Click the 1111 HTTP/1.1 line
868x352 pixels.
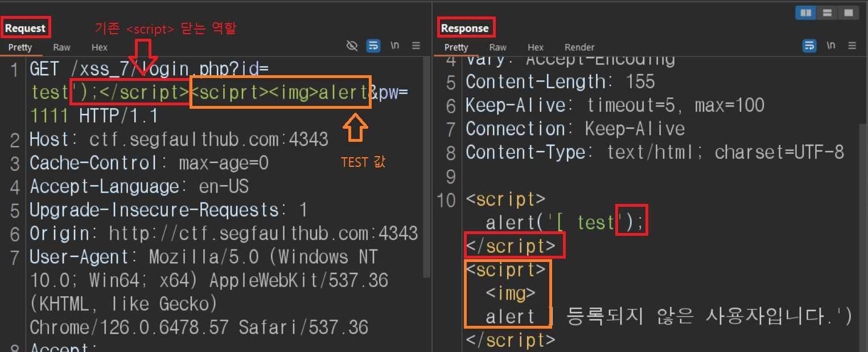(x=93, y=116)
